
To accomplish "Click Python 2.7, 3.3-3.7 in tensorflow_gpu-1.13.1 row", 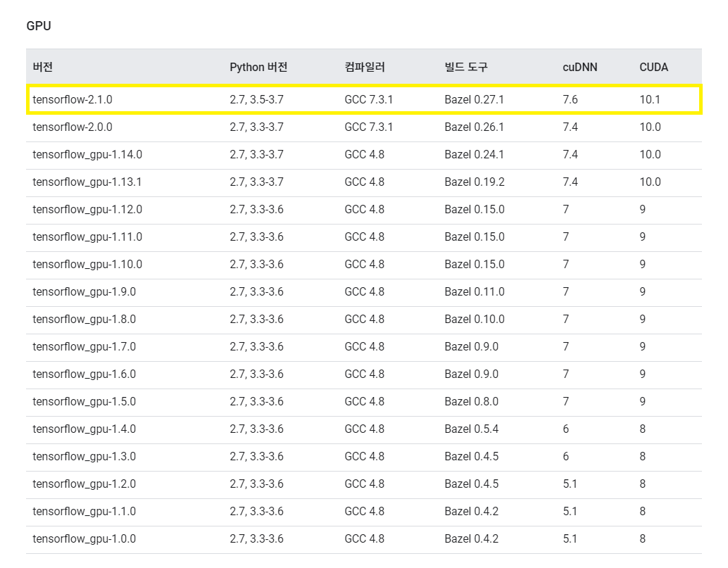I will (257, 182).
